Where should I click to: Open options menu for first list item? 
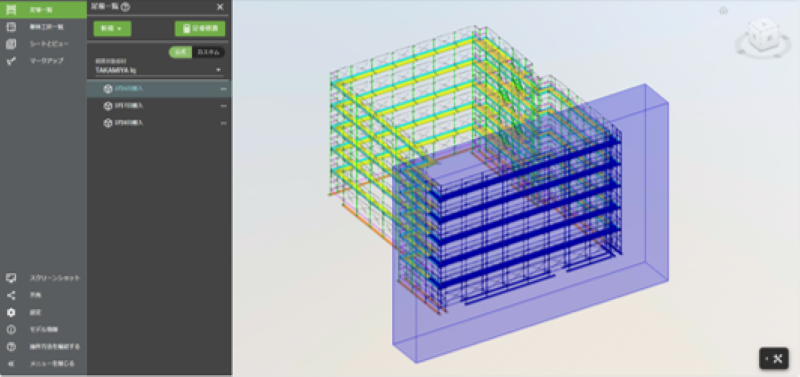pyautogui.click(x=223, y=89)
